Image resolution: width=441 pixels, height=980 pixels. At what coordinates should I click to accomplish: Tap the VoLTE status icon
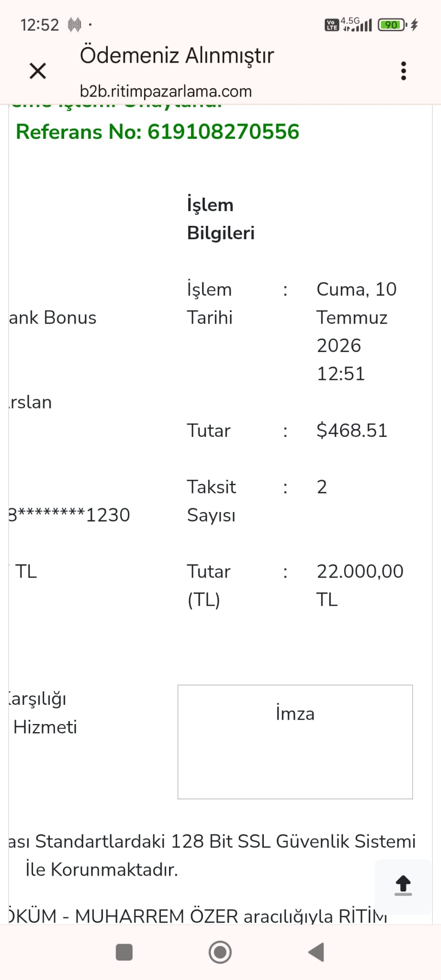[x=331, y=25]
